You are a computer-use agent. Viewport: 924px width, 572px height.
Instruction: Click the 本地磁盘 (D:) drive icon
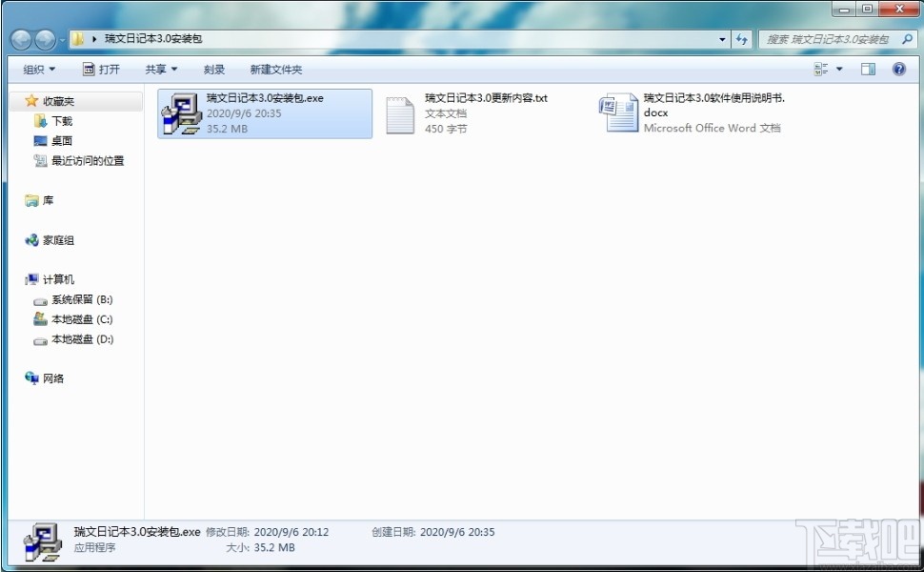pos(41,341)
